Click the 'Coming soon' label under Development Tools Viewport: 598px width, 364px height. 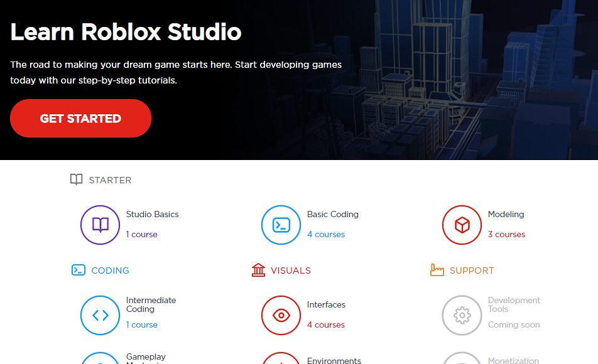pos(514,324)
